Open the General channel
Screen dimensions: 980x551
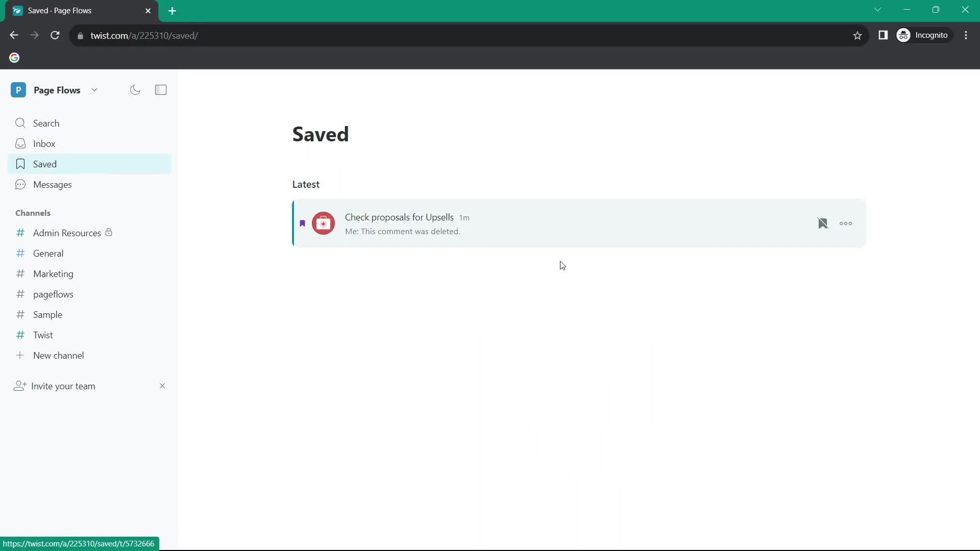[48, 253]
